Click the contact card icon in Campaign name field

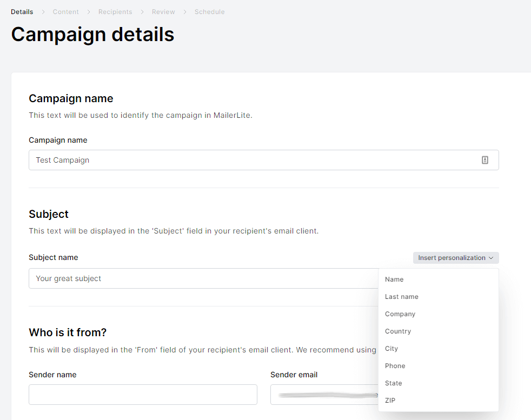point(485,160)
